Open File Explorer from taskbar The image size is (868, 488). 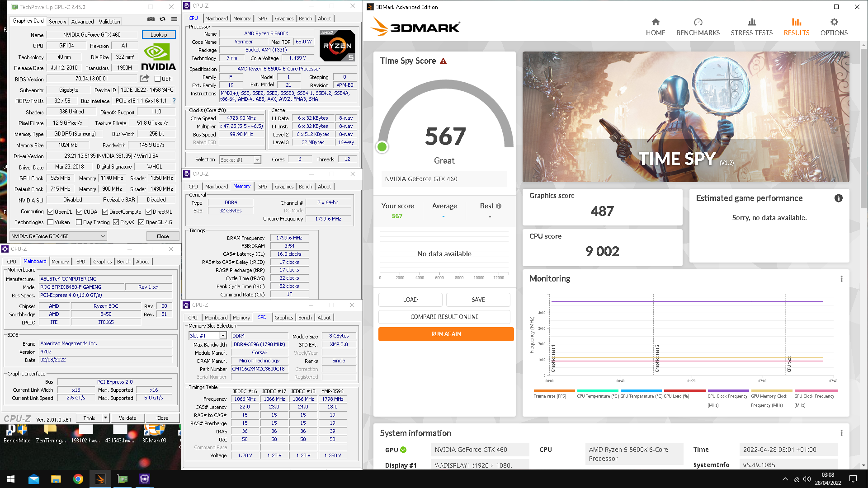56,479
